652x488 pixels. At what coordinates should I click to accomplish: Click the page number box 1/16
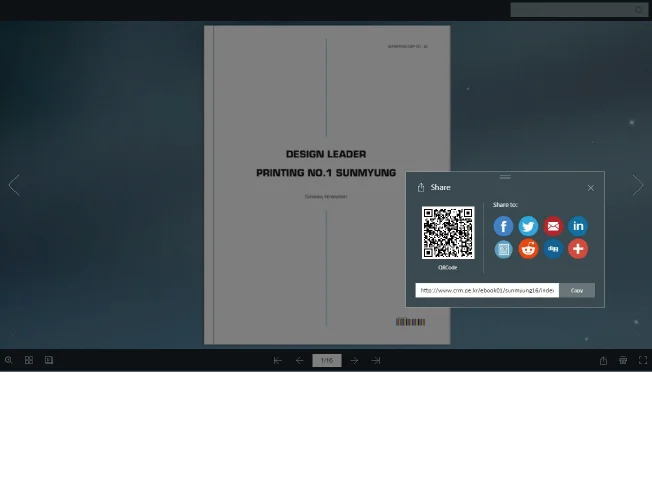pyautogui.click(x=326, y=360)
